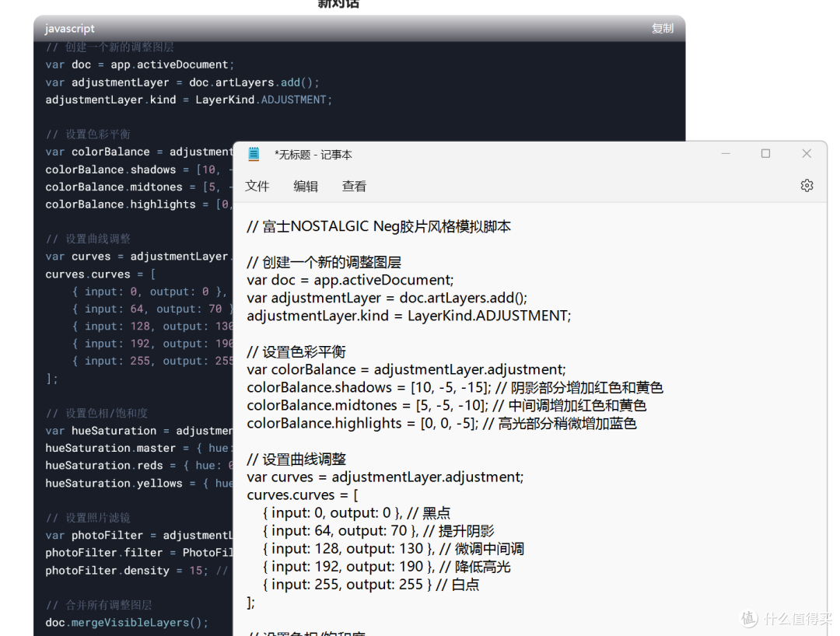Close the Notepad window

click(x=807, y=154)
